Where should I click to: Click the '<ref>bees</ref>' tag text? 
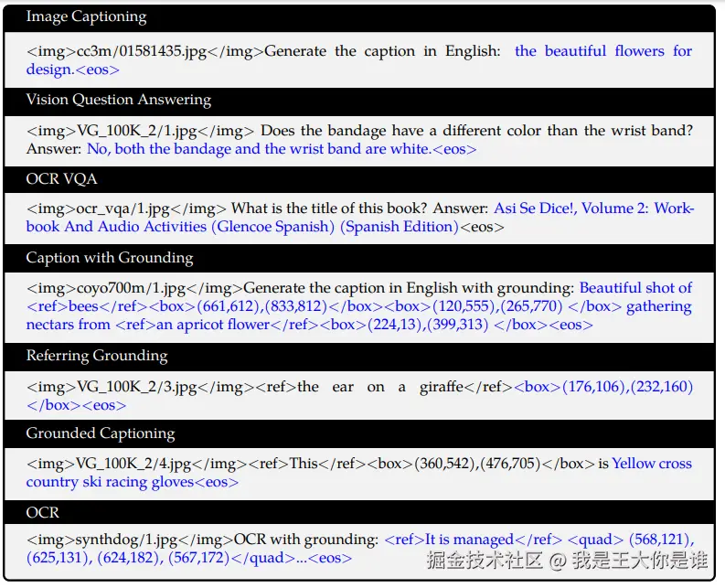coord(88,306)
